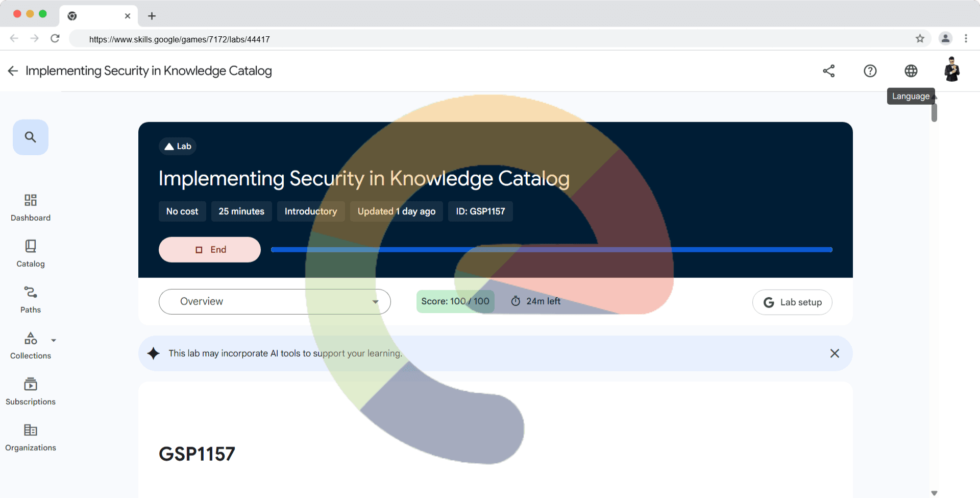Click the Updated 1 day ago tag

click(x=397, y=211)
